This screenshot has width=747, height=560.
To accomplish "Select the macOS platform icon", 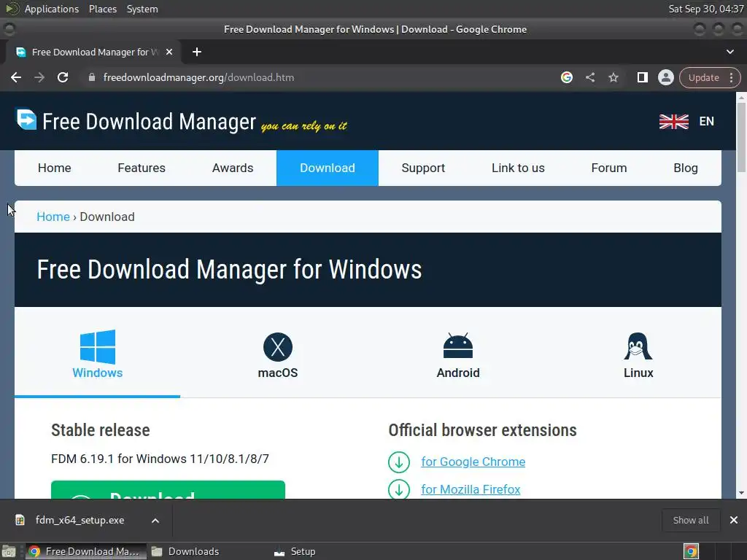I will click(x=278, y=347).
